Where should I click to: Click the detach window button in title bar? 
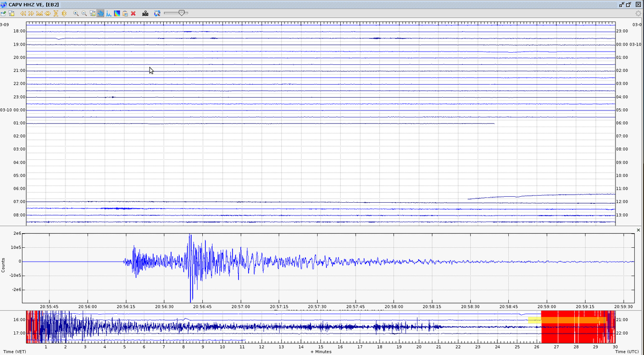tap(621, 4)
